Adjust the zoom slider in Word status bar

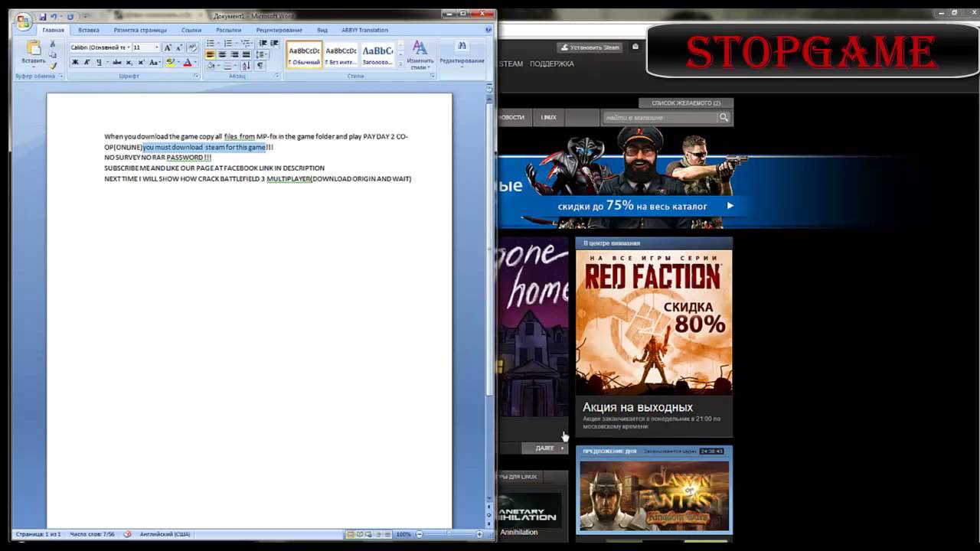tap(448, 534)
